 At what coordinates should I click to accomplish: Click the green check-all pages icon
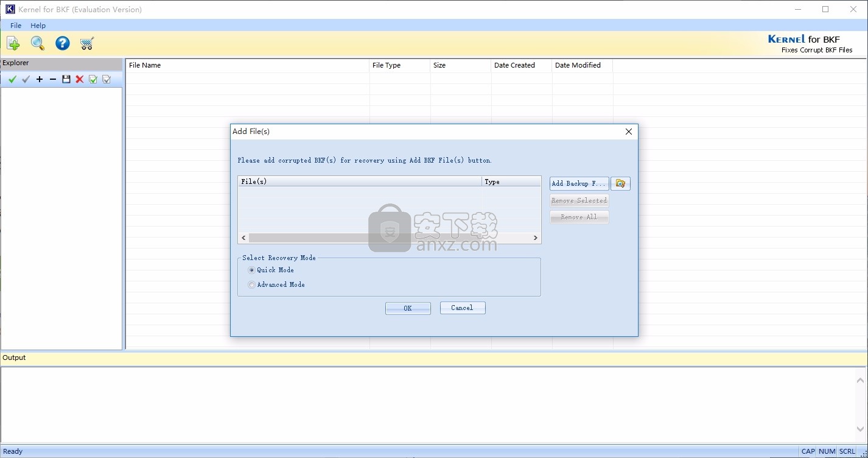93,79
